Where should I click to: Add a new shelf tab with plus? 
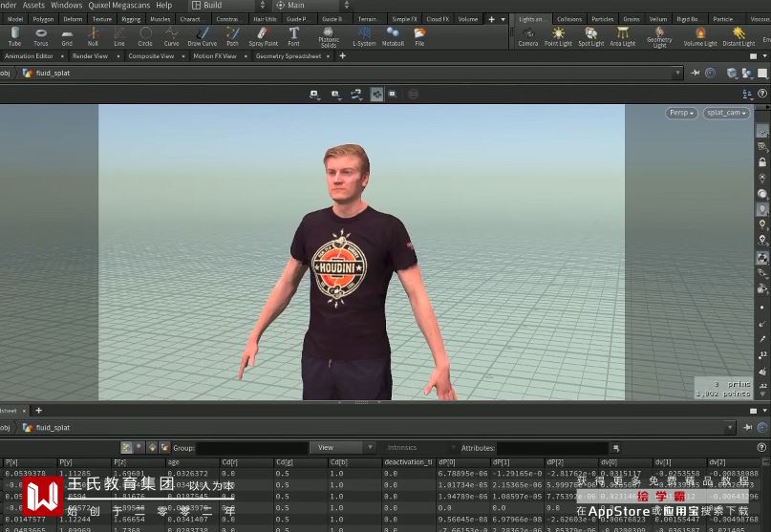pyautogui.click(x=491, y=19)
